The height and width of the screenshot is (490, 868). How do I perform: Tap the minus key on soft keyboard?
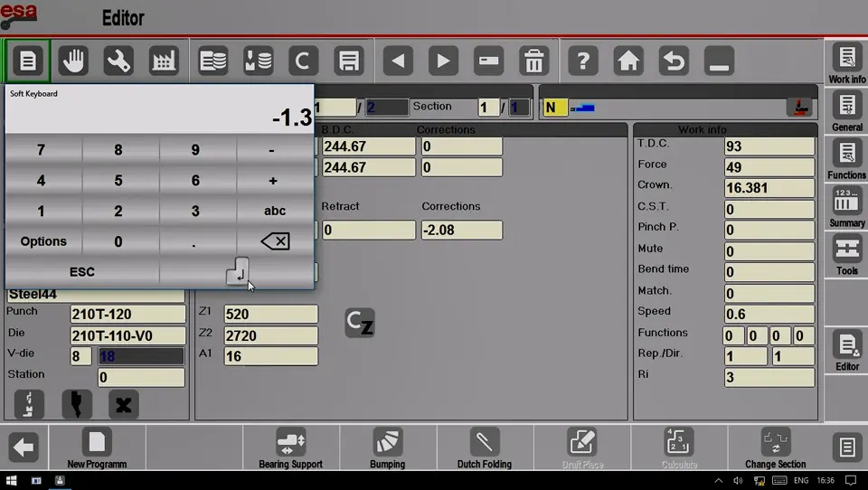pyautogui.click(x=272, y=150)
